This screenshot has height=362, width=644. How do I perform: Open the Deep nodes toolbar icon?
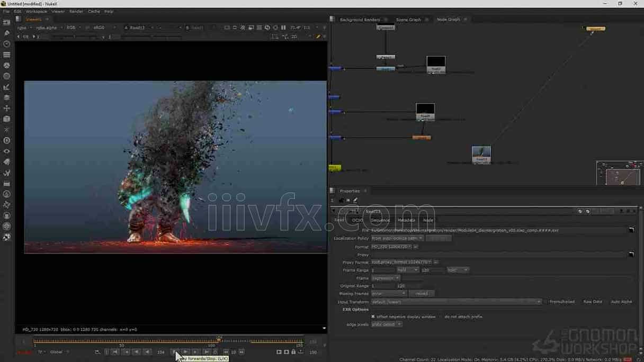pos(7,141)
